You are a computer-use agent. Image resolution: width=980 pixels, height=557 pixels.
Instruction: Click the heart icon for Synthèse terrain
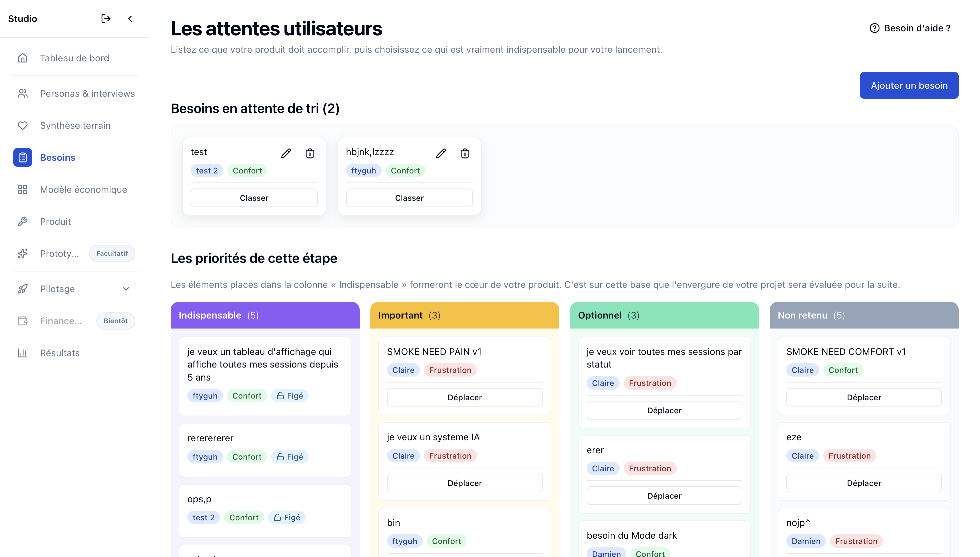coord(23,125)
